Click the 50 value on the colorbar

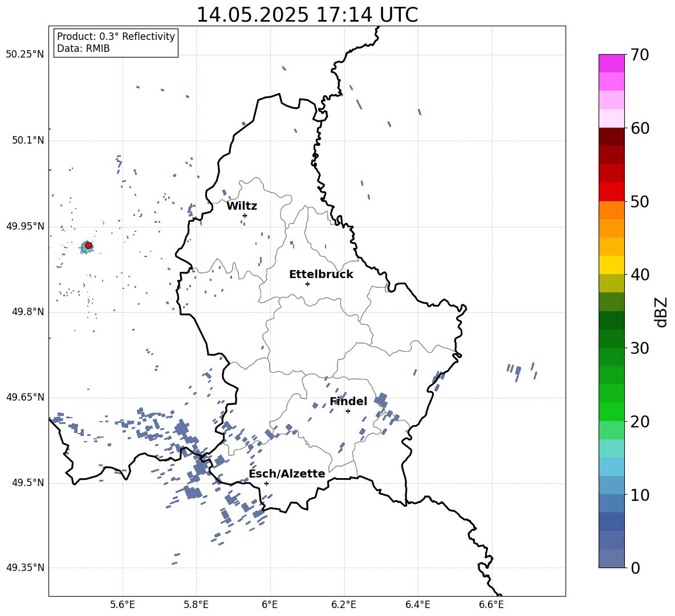640,202
